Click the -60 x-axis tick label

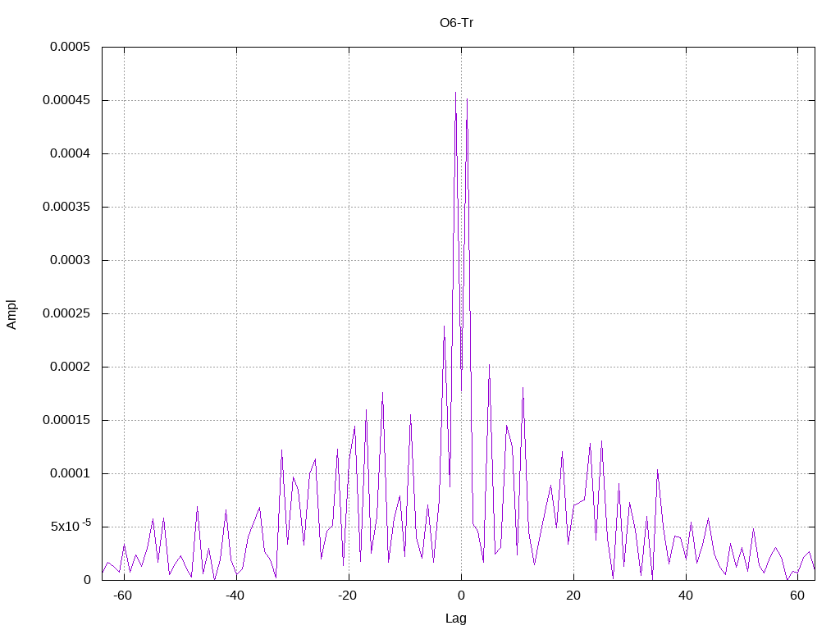pyautogui.click(x=122, y=596)
